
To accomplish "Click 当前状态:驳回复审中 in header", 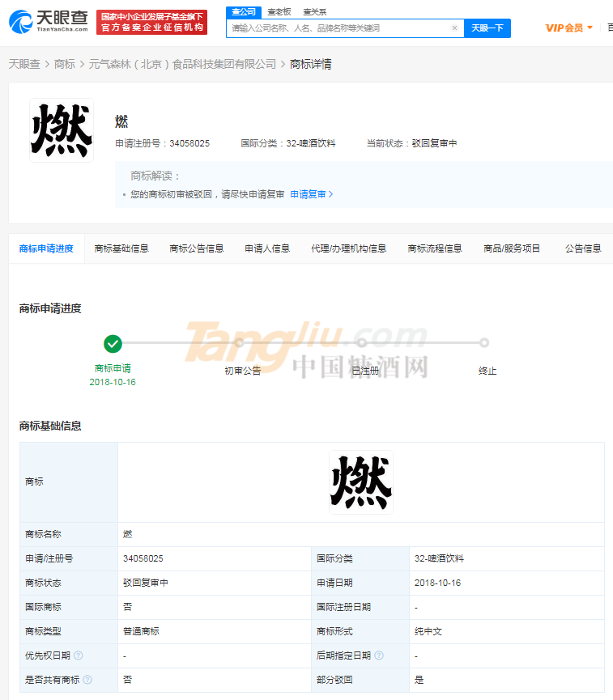I will coord(411,143).
